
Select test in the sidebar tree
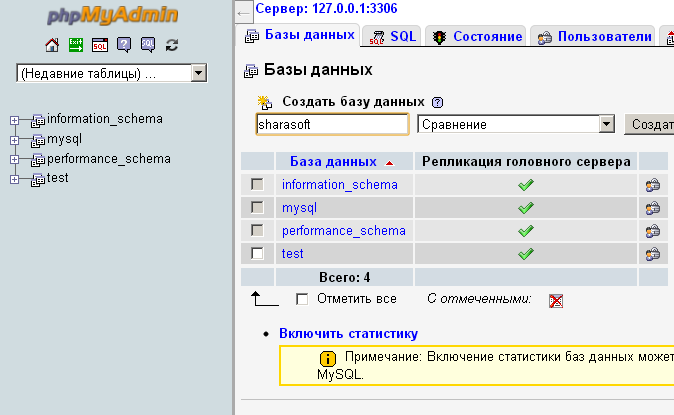58,178
